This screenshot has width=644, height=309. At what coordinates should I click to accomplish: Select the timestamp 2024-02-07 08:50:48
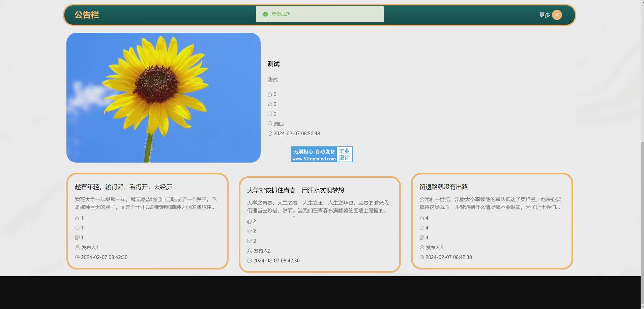(x=297, y=134)
